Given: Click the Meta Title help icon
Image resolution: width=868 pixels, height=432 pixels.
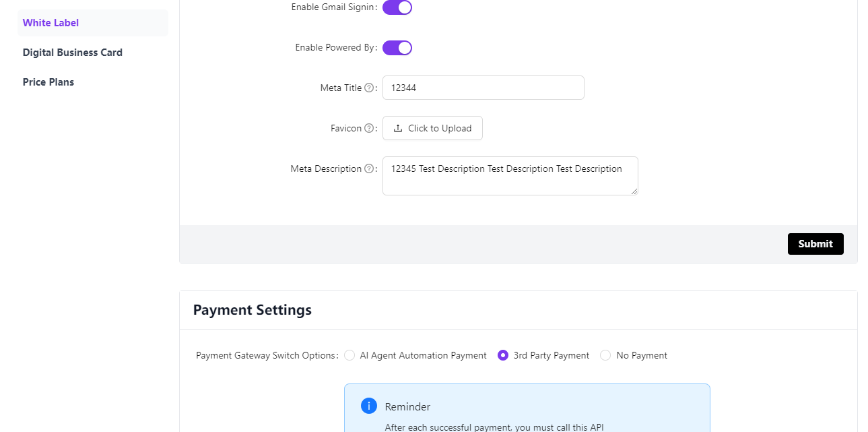Looking at the screenshot, I should coord(368,88).
